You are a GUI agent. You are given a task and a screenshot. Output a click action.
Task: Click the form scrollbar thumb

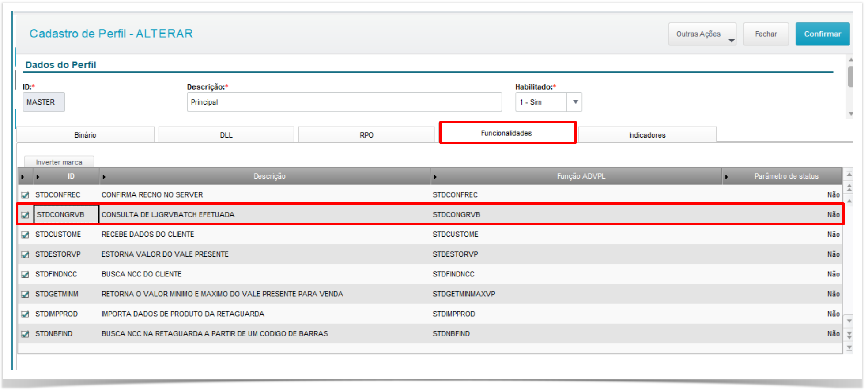(850, 77)
